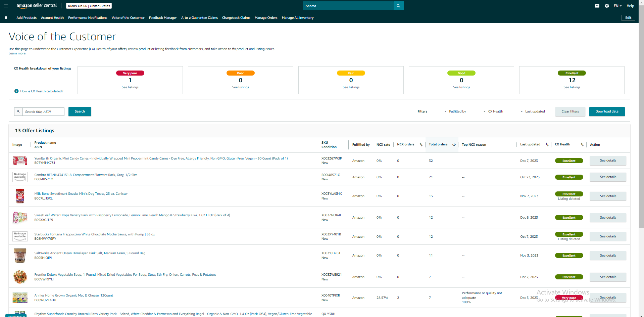Open the Milk-Bone Dog Treats product thumbnail
The height and width of the screenshot is (317, 644).
[20, 196]
